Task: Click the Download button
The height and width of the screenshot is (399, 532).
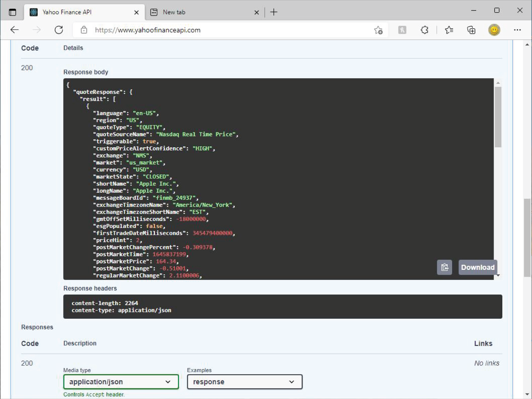Action: (478, 267)
